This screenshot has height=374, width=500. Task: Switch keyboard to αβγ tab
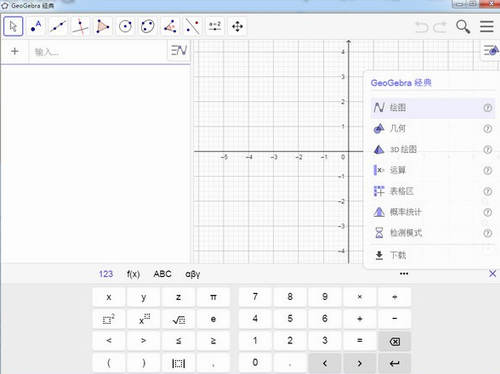tap(193, 274)
